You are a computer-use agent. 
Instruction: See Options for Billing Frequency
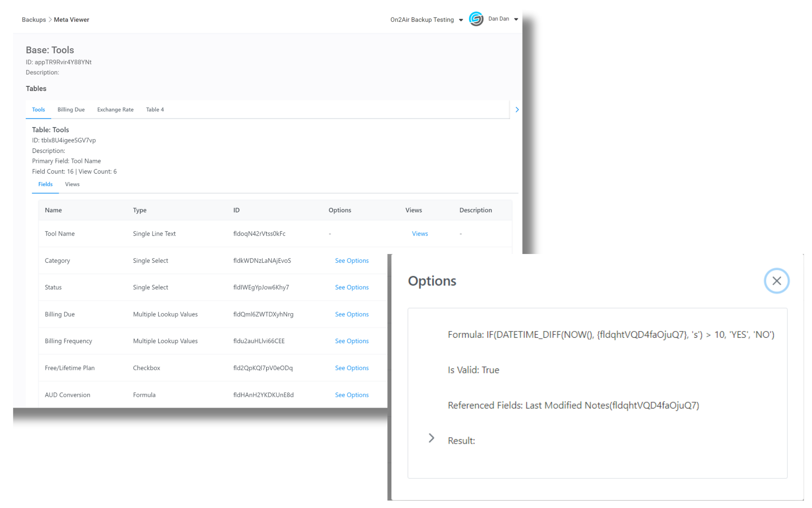[x=352, y=341]
